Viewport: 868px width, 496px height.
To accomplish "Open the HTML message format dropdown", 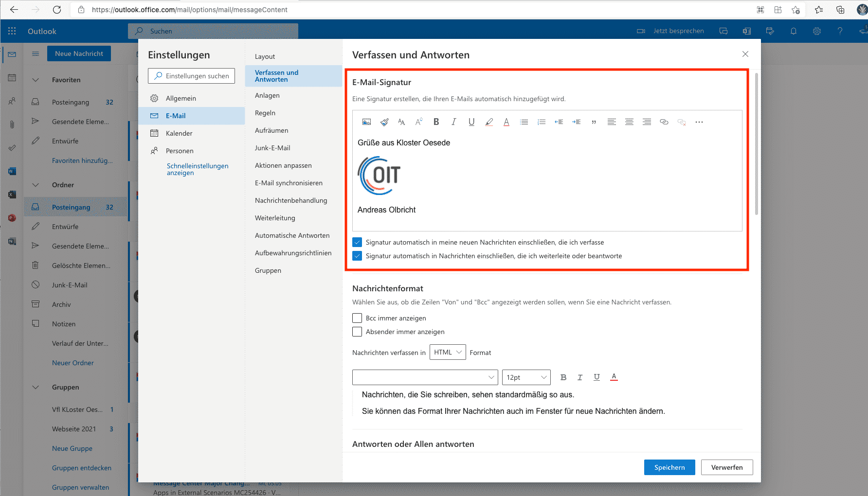I will click(x=448, y=352).
